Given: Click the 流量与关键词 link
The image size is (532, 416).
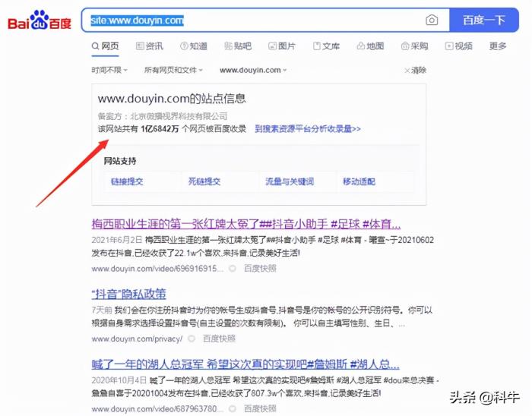Looking at the screenshot, I should (x=289, y=181).
